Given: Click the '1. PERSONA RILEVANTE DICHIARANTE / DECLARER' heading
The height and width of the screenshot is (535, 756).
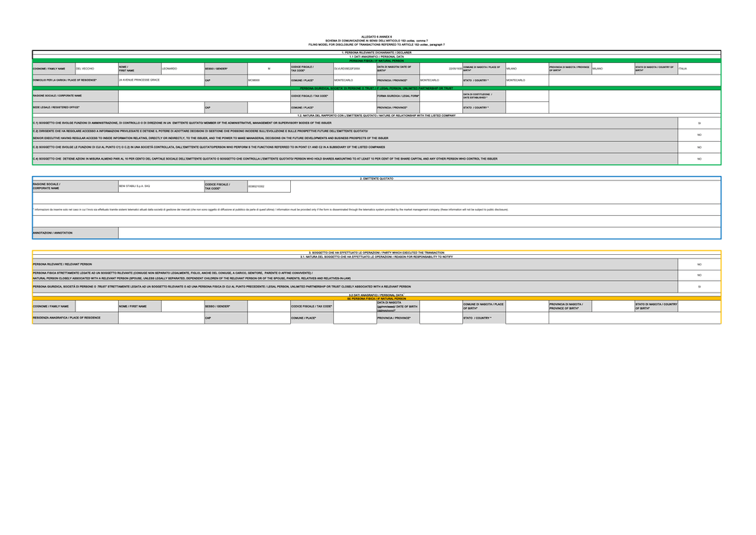Looking at the screenshot, I should coord(377,52).
